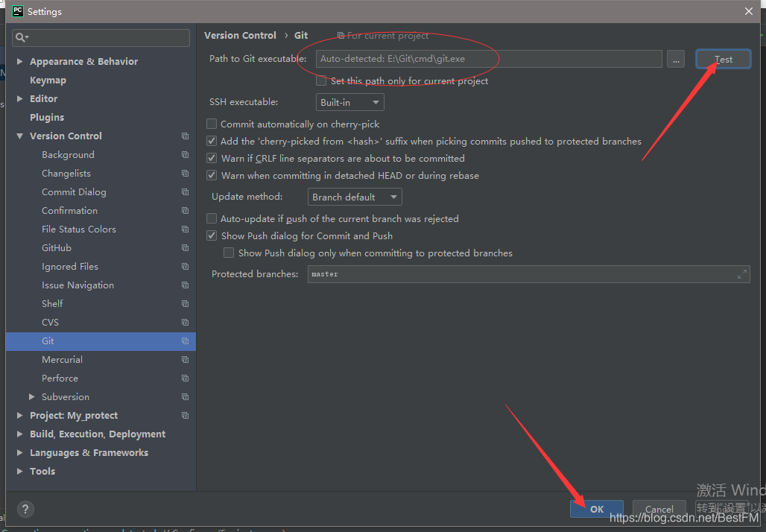Click the project-scope icon beside Background
The width and height of the screenshot is (766, 532).
pyautogui.click(x=185, y=154)
